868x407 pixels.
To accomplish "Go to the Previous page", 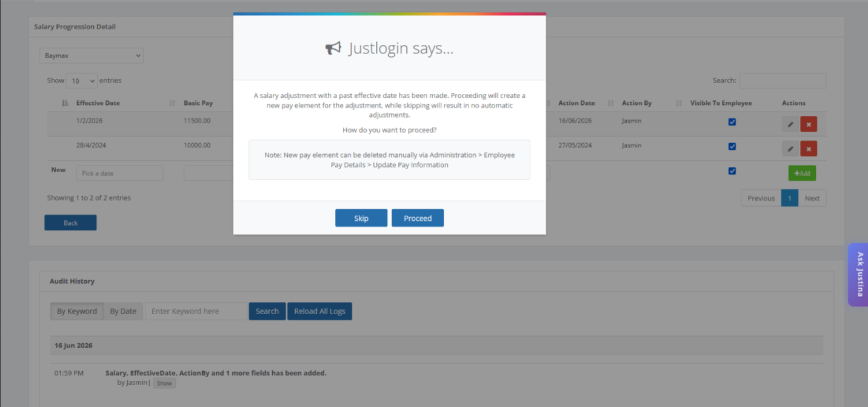I will tap(761, 198).
